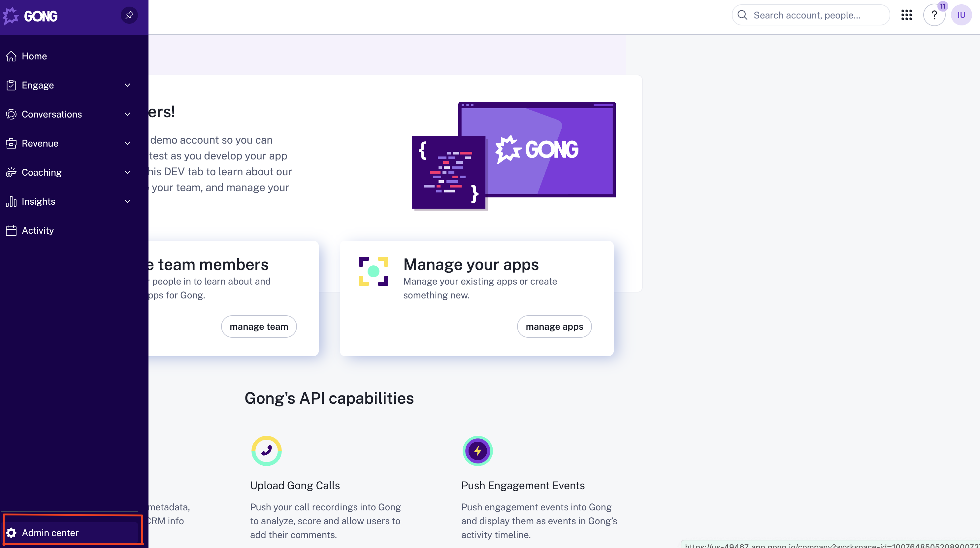This screenshot has width=980, height=548.
Task: Click the search magnifier icon
Action: [742, 15]
